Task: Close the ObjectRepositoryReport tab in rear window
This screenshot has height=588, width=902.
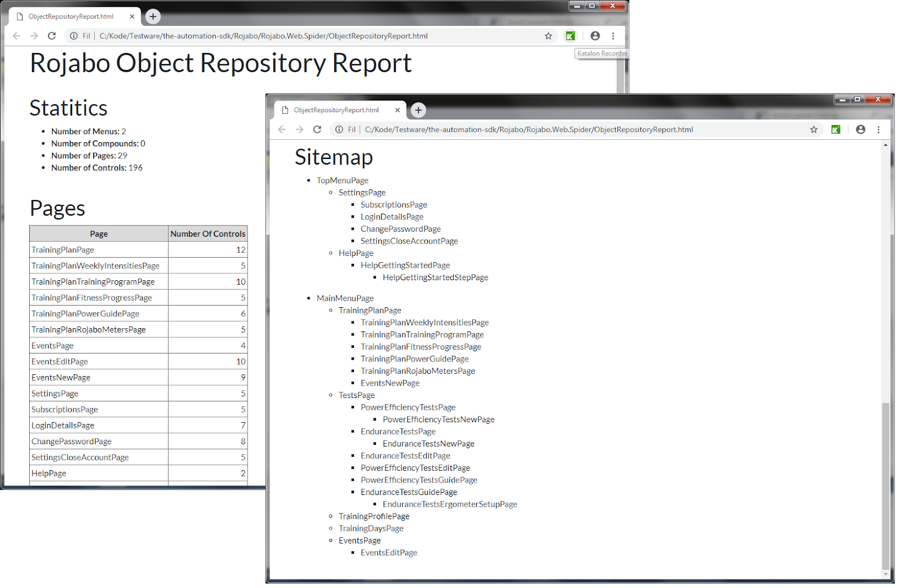Action: click(x=132, y=16)
